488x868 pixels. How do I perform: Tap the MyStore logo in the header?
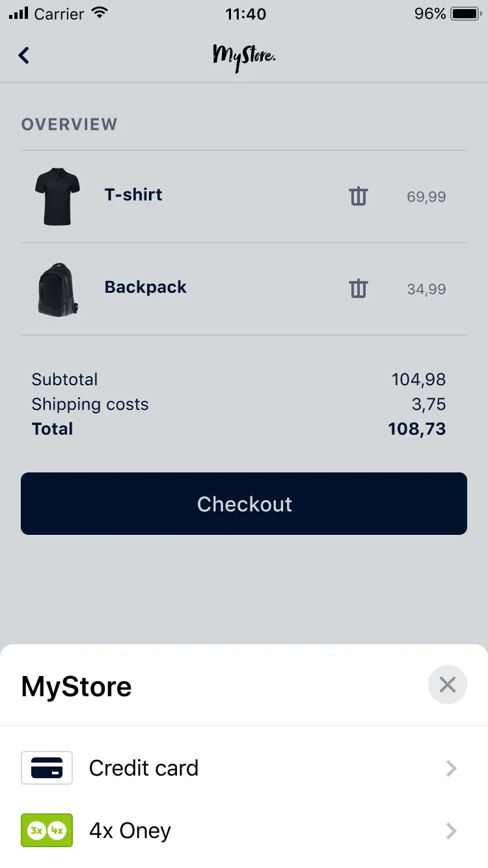tap(244, 55)
